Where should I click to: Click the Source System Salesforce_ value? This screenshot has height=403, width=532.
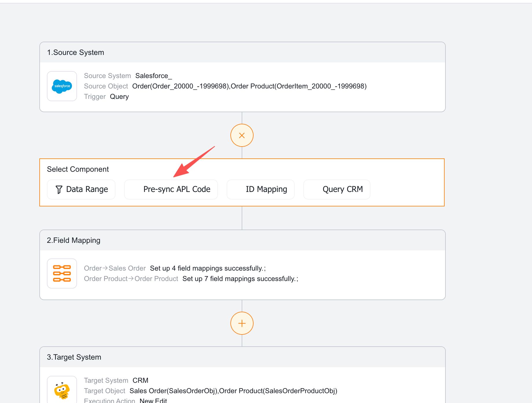(x=153, y=76)
